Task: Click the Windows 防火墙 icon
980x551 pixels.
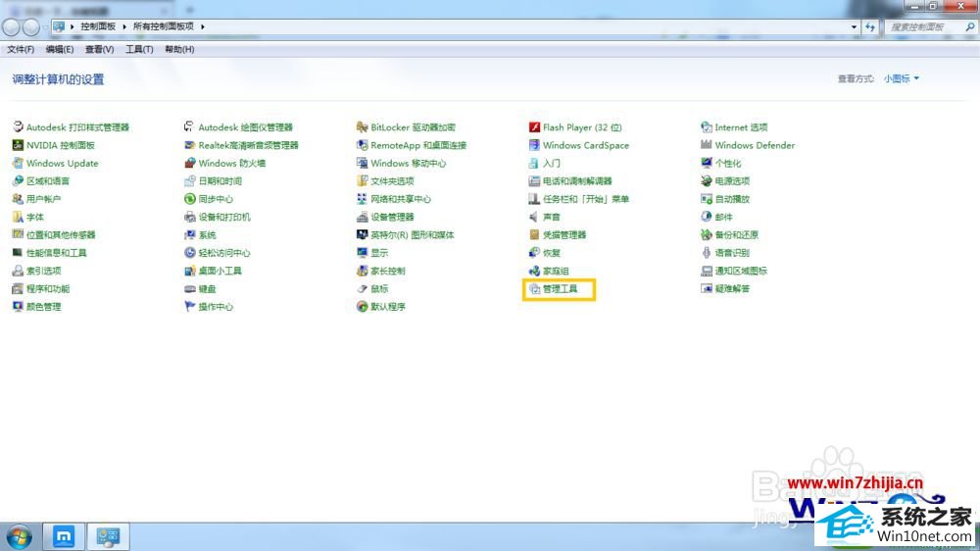Action: [x=190, y=163]
